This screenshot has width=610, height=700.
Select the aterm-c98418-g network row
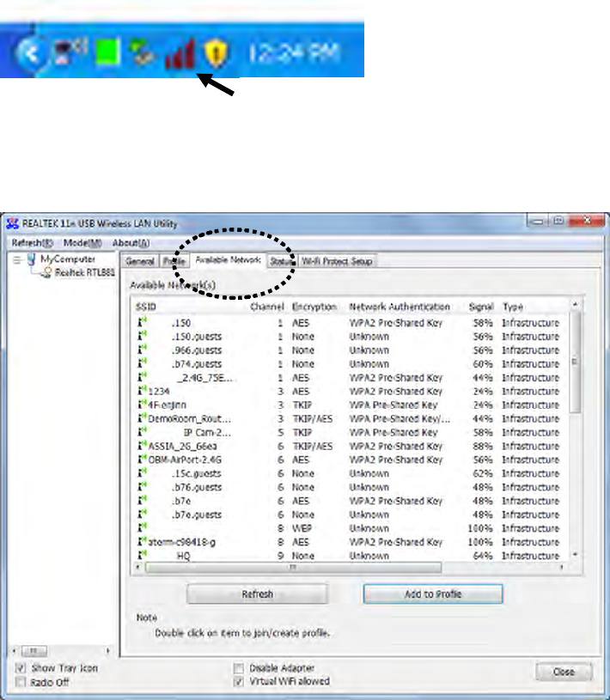tap(348, 542)
